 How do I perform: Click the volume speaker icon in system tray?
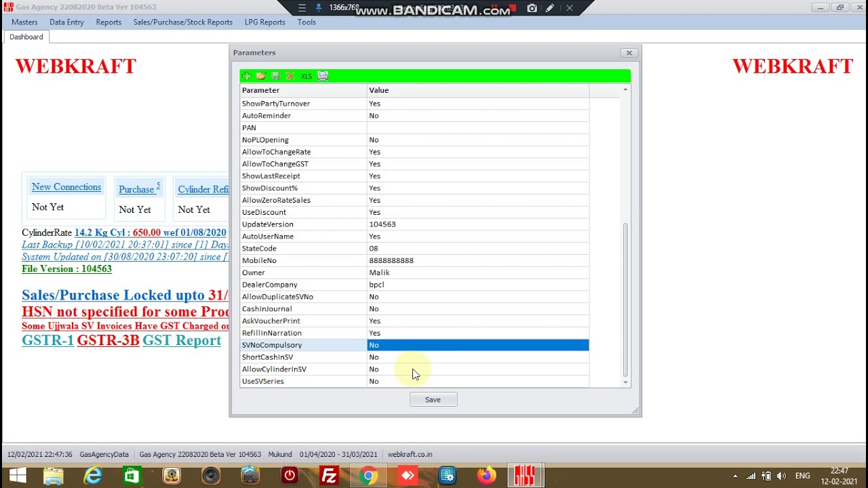[781, 476]
